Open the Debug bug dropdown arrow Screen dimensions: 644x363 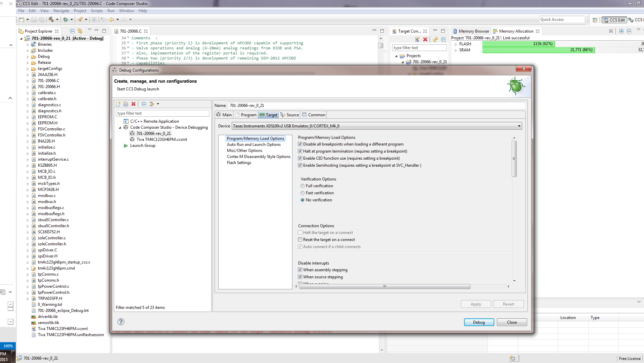pos(72,19)
